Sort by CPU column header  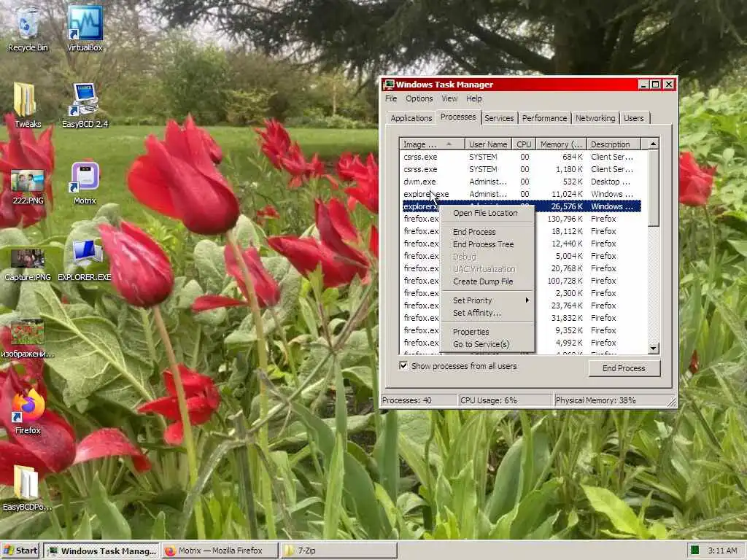[x=524, y=144]
